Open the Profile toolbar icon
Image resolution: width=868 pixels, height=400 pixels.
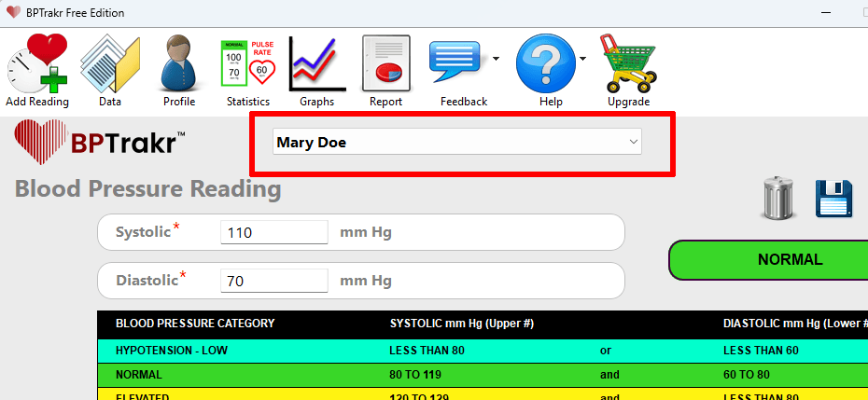pos(178,67)
